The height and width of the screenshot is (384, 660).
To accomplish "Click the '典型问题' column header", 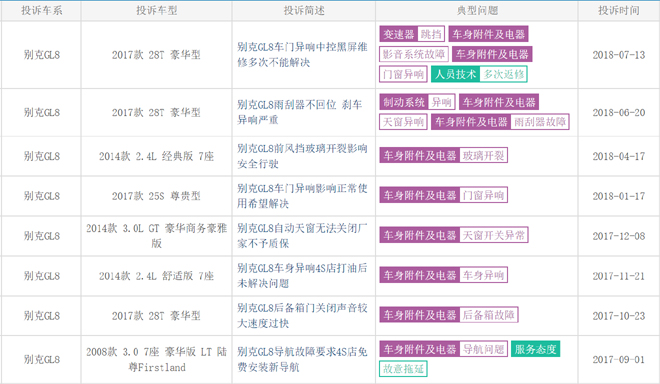I will 477,11.
